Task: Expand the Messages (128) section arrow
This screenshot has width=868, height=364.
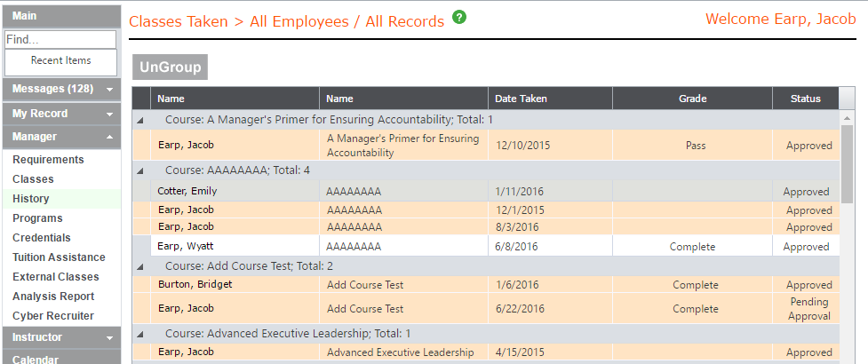Action: [x=109, y=90]
